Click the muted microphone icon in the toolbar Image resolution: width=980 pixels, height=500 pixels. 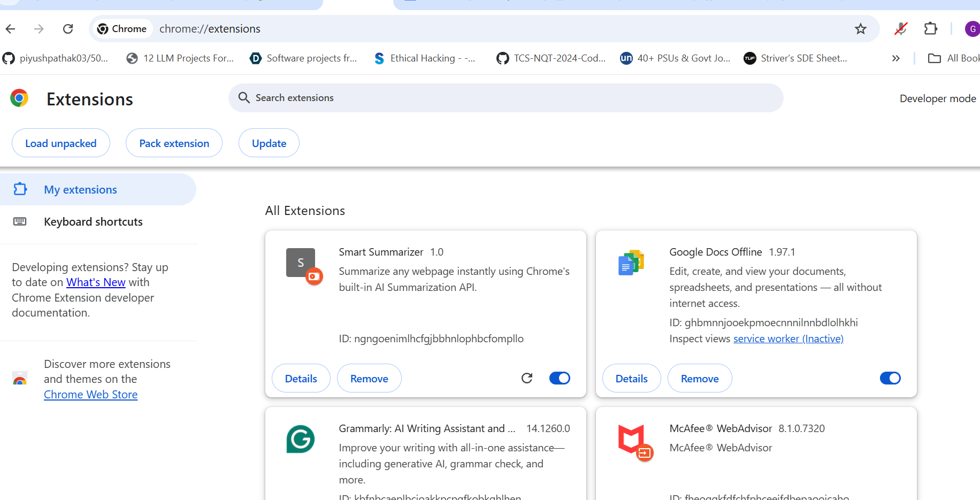coord(901,29)
